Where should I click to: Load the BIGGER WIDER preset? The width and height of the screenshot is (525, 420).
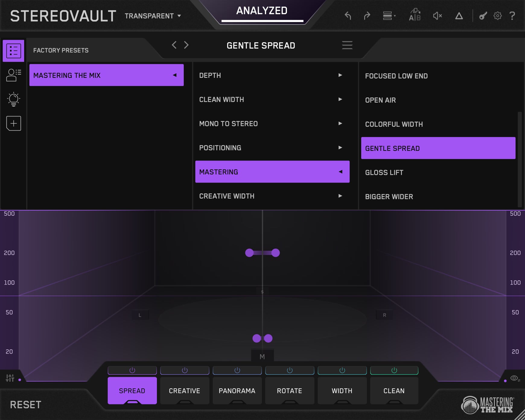point(438,196)
